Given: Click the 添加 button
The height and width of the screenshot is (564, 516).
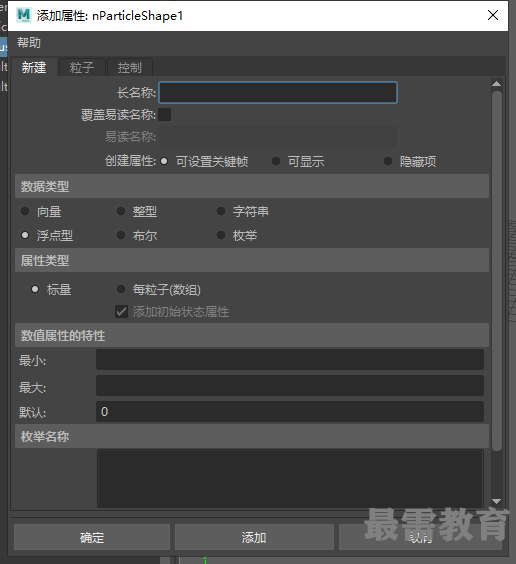Looking at the screenshot, I should pyautogui.click(x=254, y=537).
